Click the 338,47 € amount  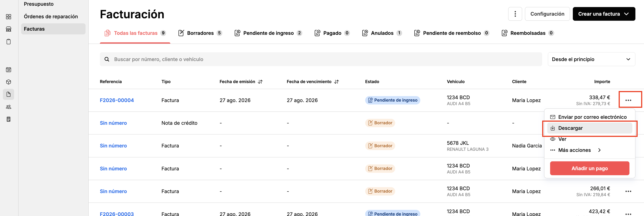coord(599,97)
